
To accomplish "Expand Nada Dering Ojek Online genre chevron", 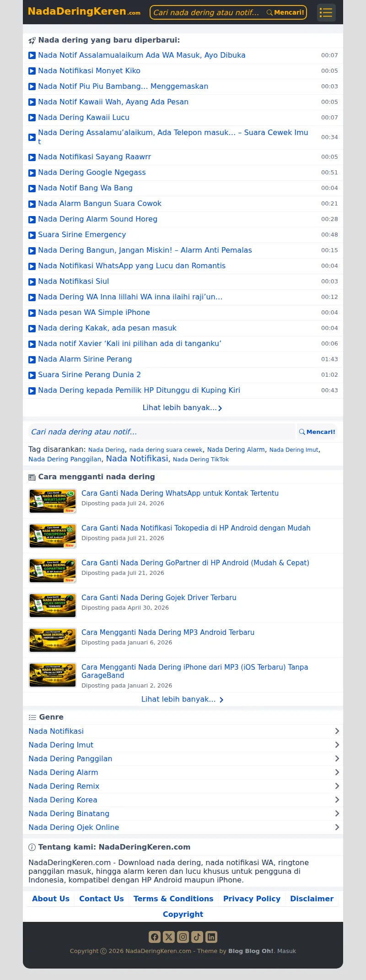I will tap(337, 827).
